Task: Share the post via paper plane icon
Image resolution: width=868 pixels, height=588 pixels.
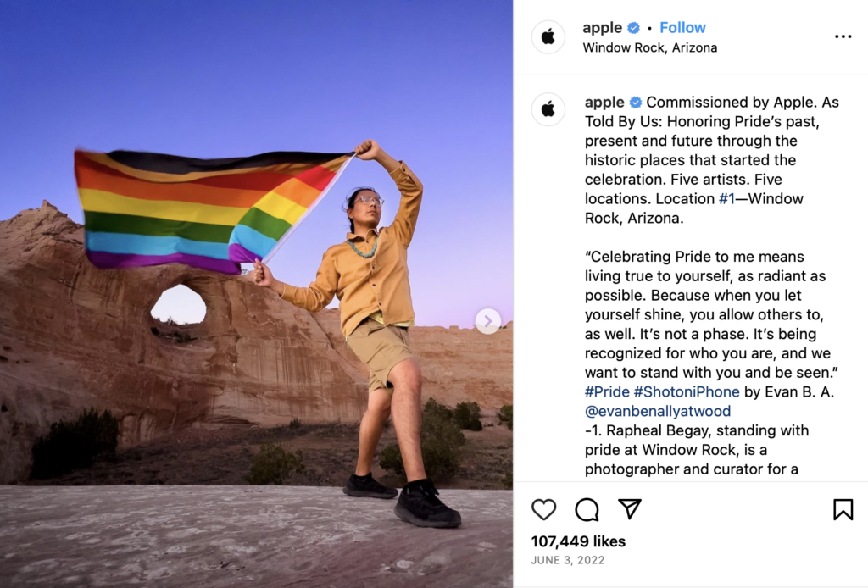Action: coord(630,509)
